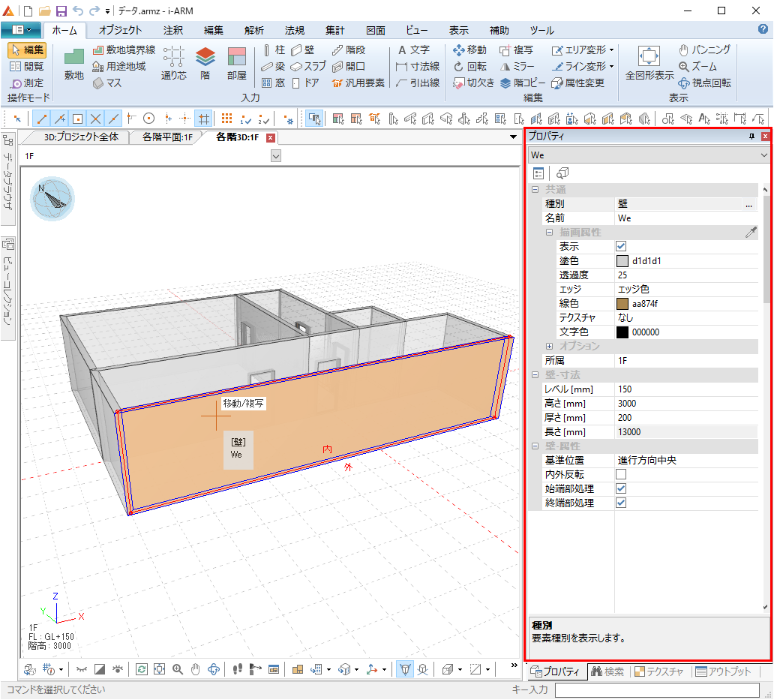Collapse the 壁-寸法 property section
The height and width of the screenshot is (700, 774).
[x=535, y=375]
